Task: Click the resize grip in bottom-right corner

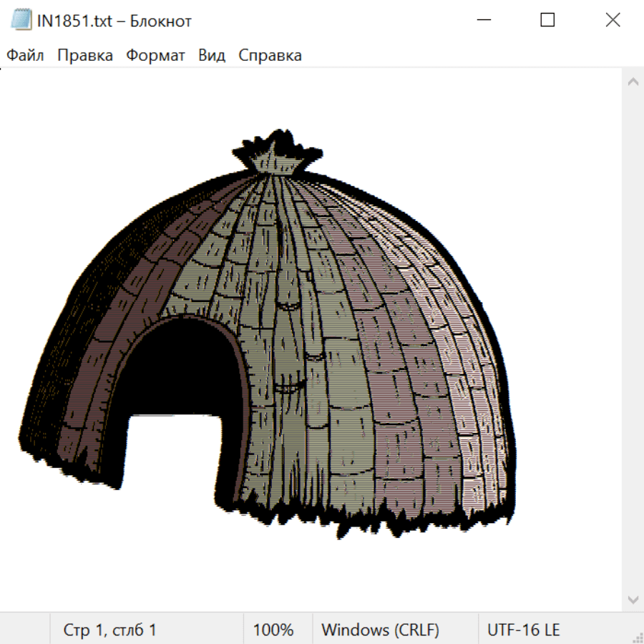Action: point(638,638)
